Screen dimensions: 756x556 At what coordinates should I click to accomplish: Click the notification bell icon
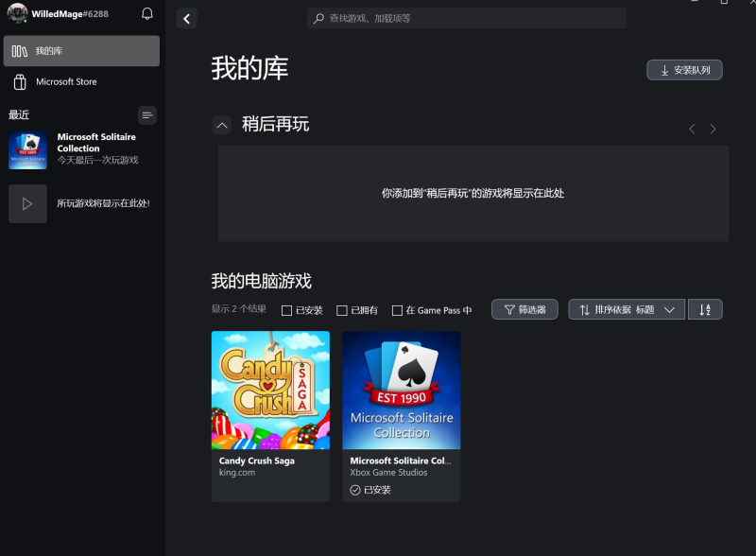146,14
